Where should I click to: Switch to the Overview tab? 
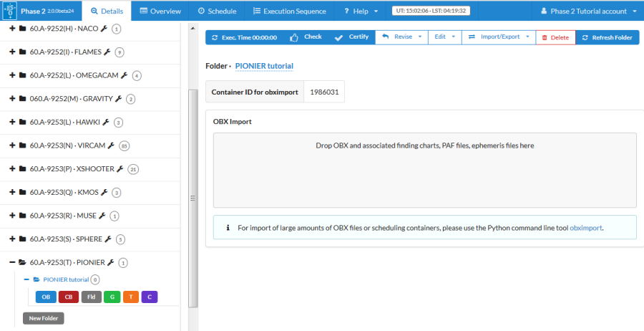[x=160, y=11]
